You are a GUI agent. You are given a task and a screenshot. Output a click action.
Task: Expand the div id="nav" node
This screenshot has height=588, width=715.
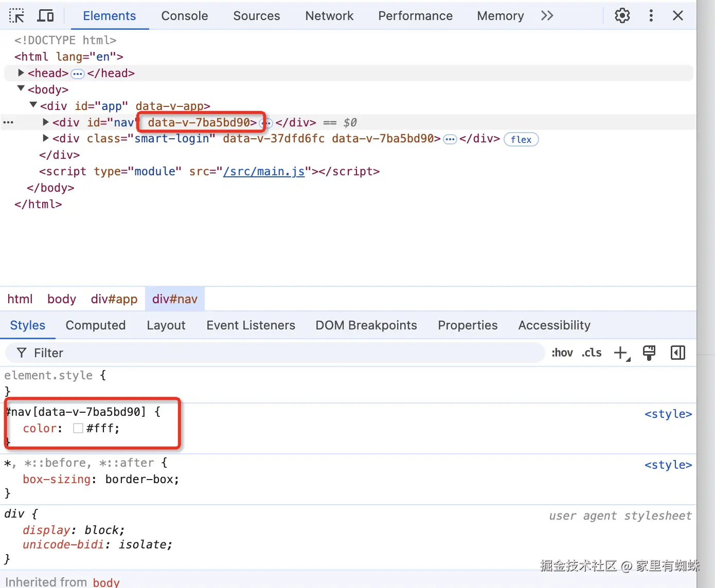point(46,122)
